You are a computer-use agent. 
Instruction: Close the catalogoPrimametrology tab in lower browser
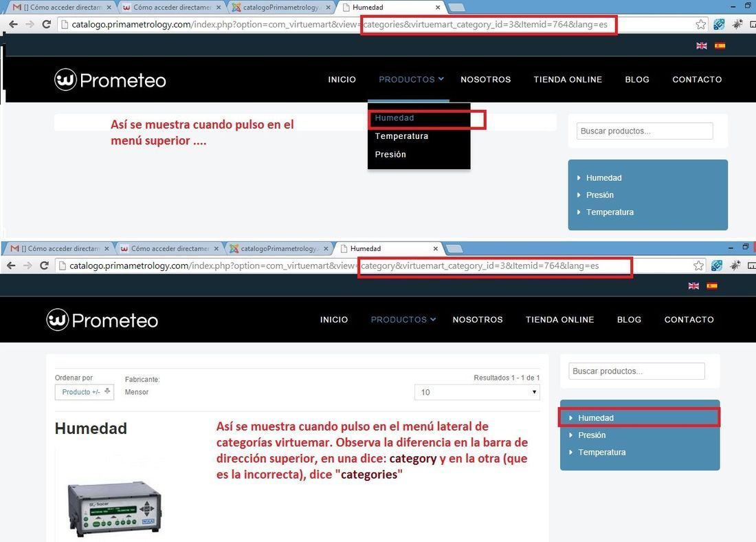coord(326,248)
